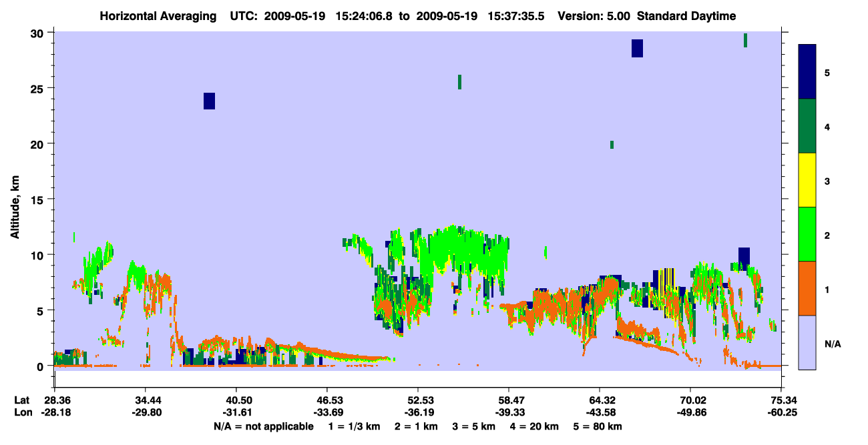The width and height of the screenshot is (868, 445).
Task: Click the '2 = 1 km' legend text
Action: (416, 426)
